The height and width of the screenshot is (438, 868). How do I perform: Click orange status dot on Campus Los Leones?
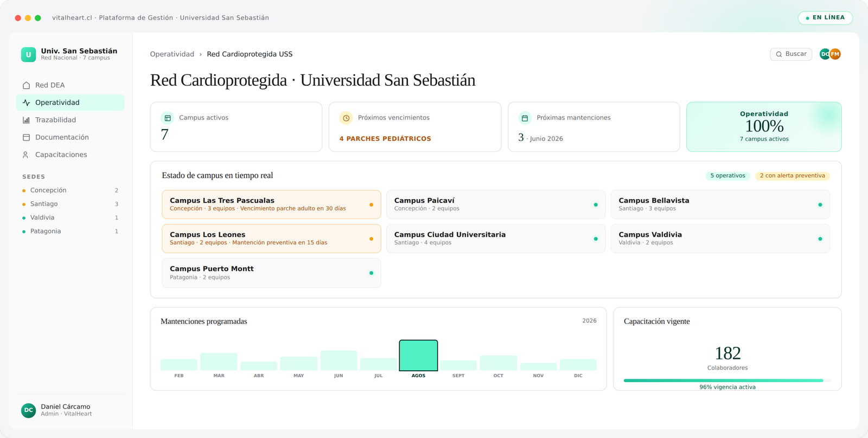(x=371, y=239)
